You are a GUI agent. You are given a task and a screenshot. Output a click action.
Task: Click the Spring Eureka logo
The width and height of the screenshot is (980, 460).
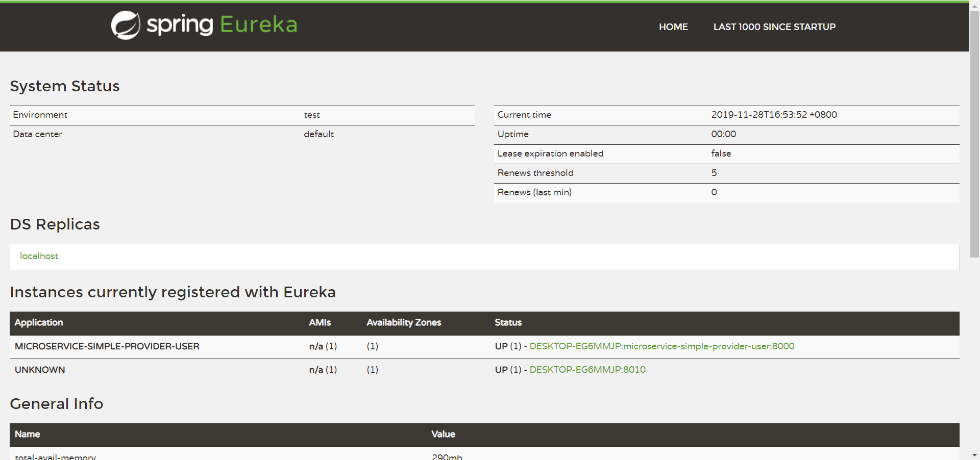204,25
